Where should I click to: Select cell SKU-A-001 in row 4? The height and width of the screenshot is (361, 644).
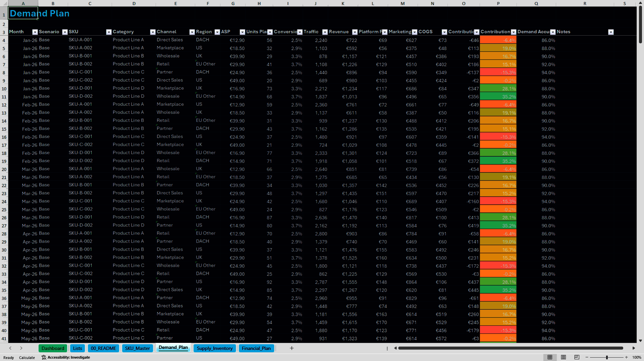[x=90, y=40]
